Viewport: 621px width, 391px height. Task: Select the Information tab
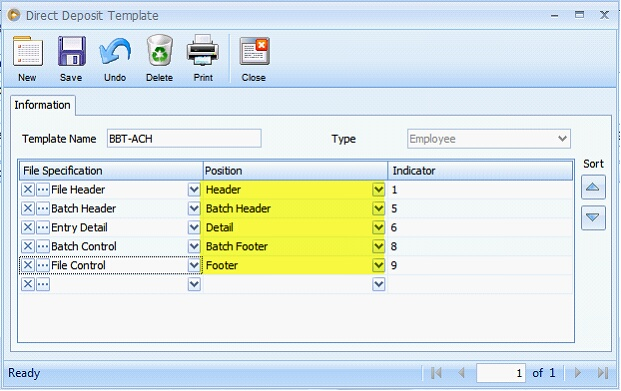click(42, 105)
